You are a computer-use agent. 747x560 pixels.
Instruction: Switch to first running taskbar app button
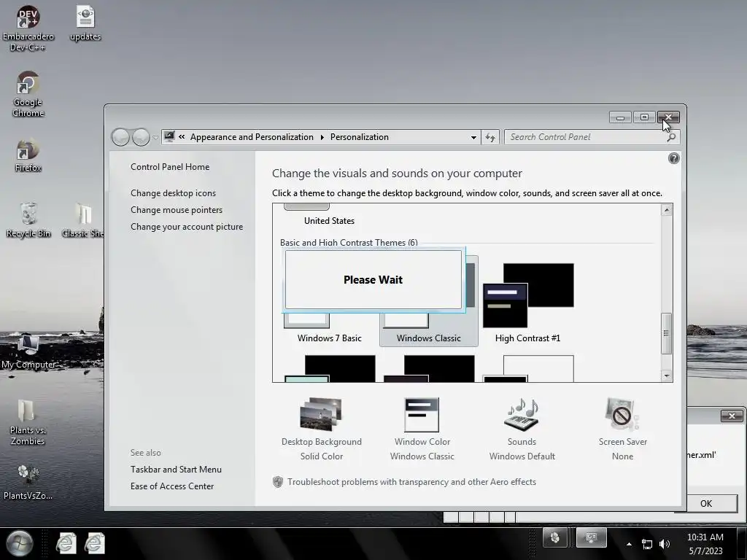(x=554, y=538)
